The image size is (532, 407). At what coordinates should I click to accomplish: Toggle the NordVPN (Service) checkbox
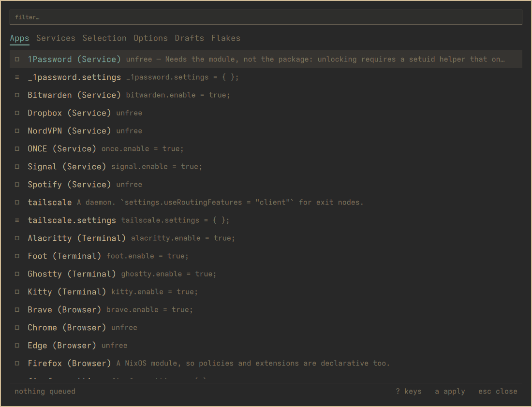[17, 131]
